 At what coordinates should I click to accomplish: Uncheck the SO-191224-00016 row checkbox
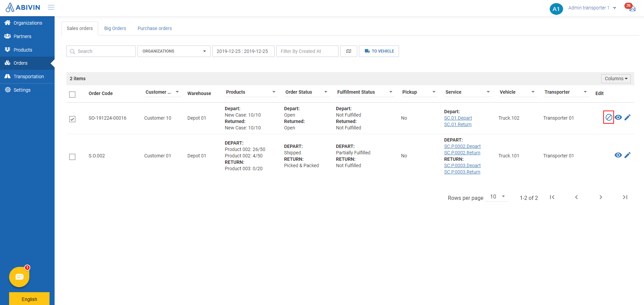point(72,119)
